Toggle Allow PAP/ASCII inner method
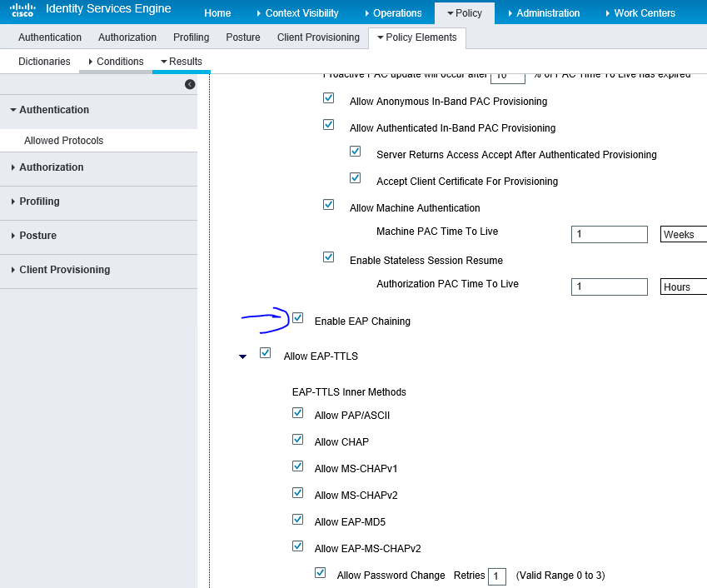The height and width of the screenshot is (588, 707). (x=297, y=412)
